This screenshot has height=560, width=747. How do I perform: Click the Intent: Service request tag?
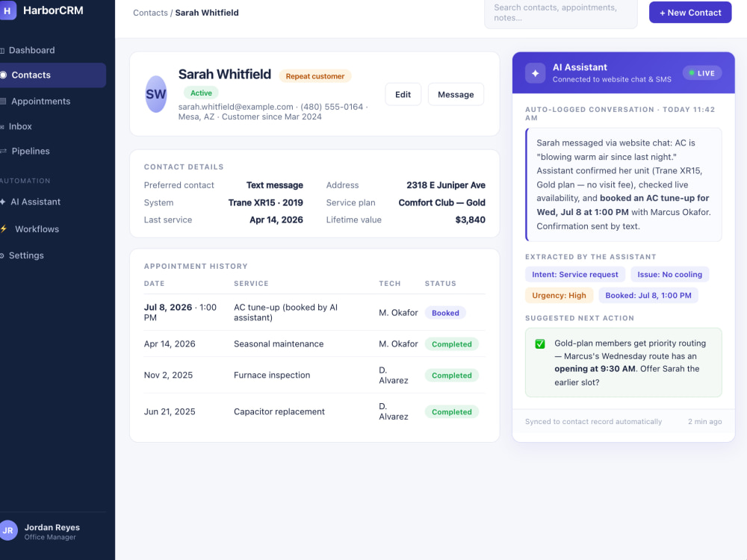click(575, 274)
